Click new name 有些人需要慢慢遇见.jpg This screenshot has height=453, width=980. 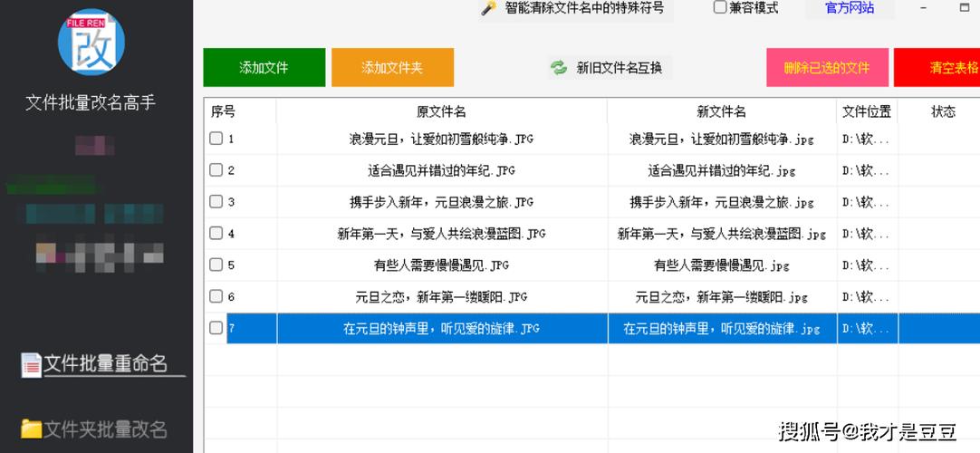point(722,265)
